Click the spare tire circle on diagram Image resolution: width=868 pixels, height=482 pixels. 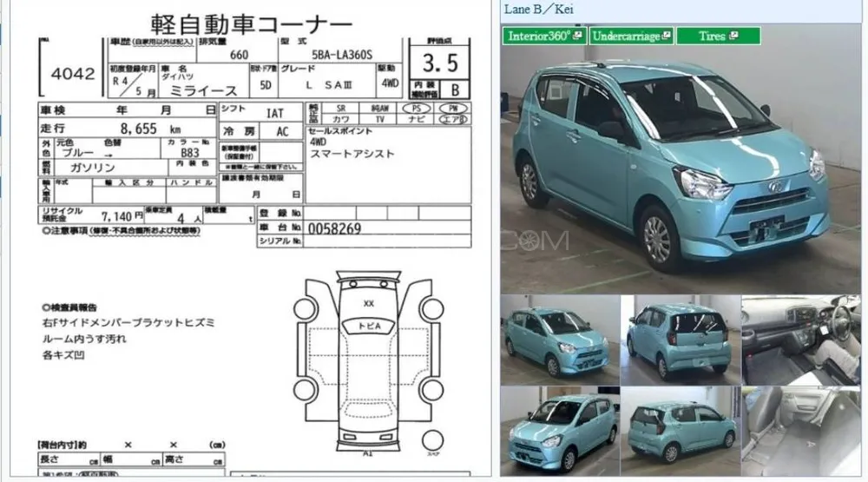point(432,441)
